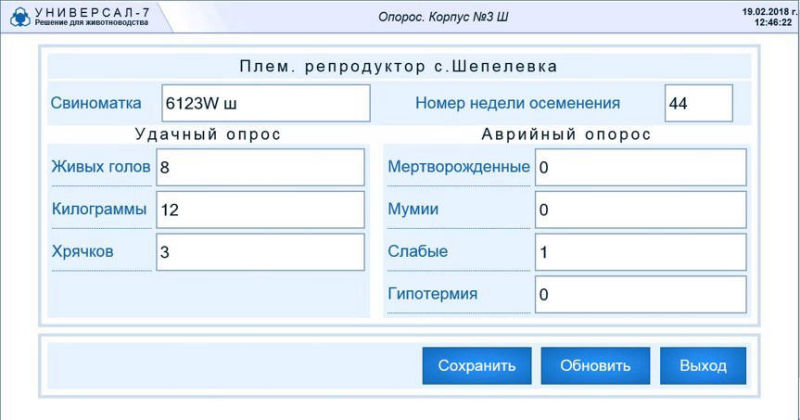The width and height of the screenshot is (800, 420).
Task: Click into the Хрячков input field
Action: pyautogui.click(x=260, y=253)
